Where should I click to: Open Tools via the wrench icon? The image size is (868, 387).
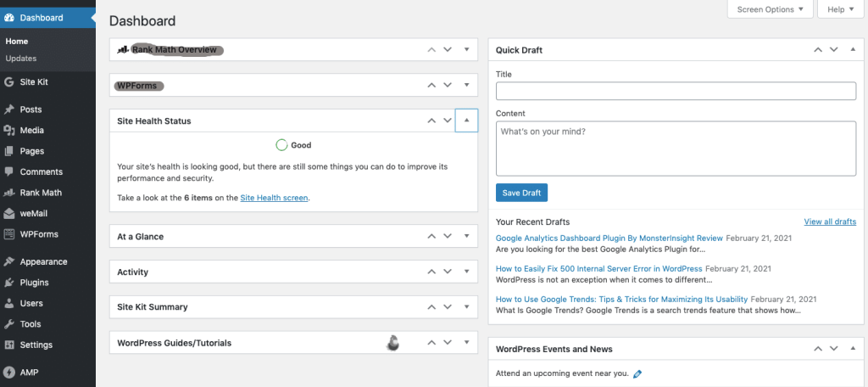point(8,324)
